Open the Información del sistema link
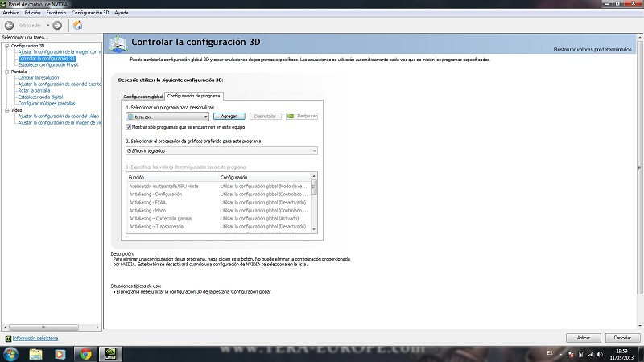This screenshot has width=644, height=362. click(35, 339)
